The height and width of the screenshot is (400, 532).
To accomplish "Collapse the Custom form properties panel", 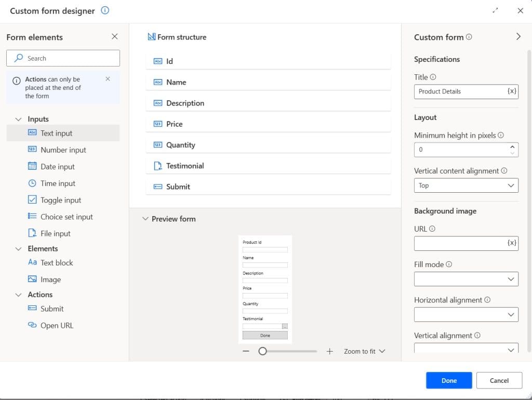I will pos(518,36).
